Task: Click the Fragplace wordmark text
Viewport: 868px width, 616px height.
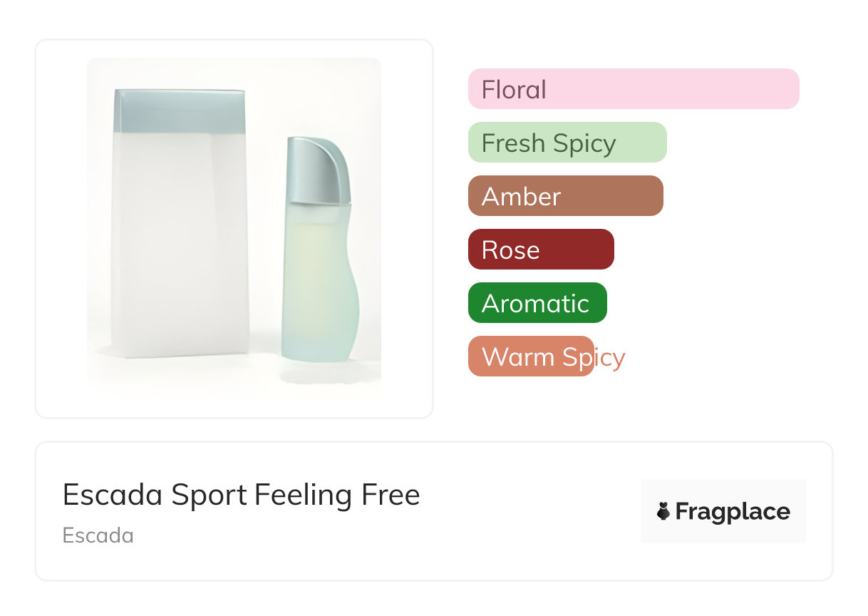Action: tap(733, 512)
